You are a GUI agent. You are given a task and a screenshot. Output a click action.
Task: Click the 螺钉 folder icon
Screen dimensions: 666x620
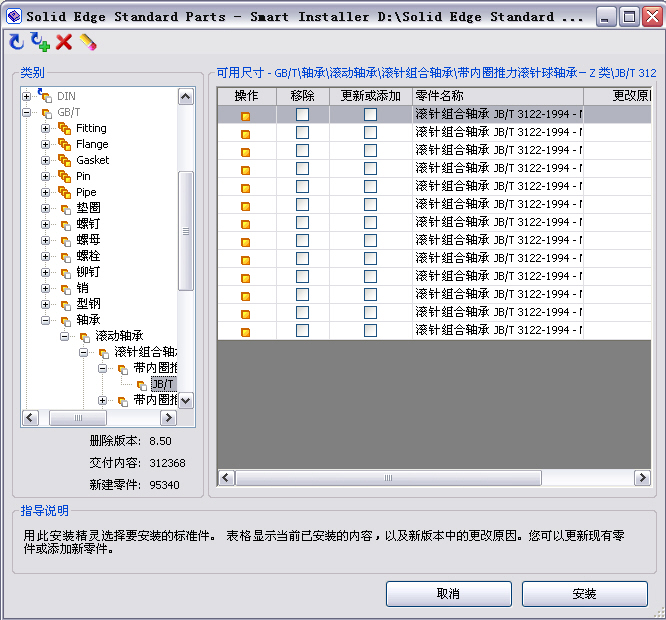[66, 225]
